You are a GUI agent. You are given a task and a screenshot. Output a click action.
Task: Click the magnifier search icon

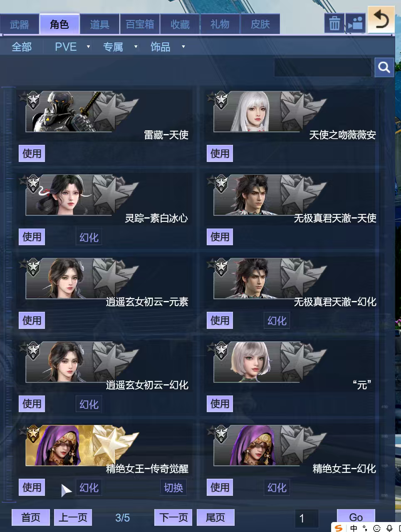tap(384, 67)
